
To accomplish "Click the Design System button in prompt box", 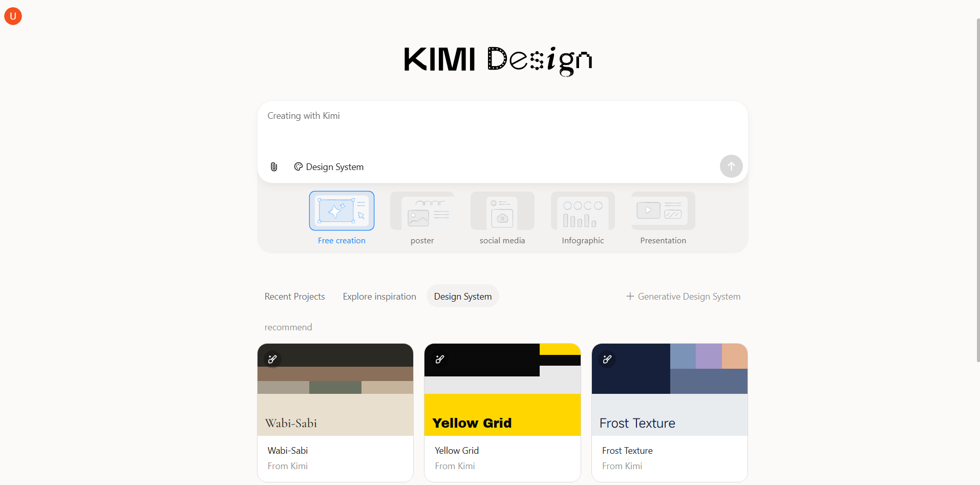I will coord(329,166).
